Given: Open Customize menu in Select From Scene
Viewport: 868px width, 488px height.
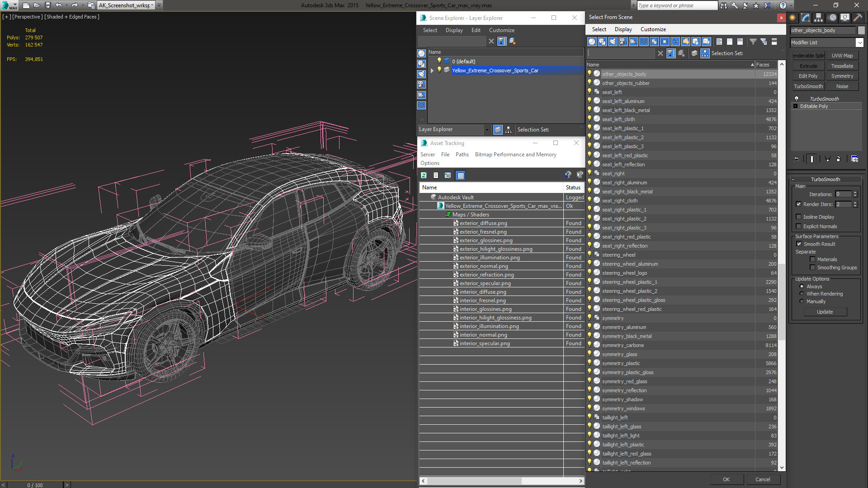Looking at the screenshot, I should point(653,29).
